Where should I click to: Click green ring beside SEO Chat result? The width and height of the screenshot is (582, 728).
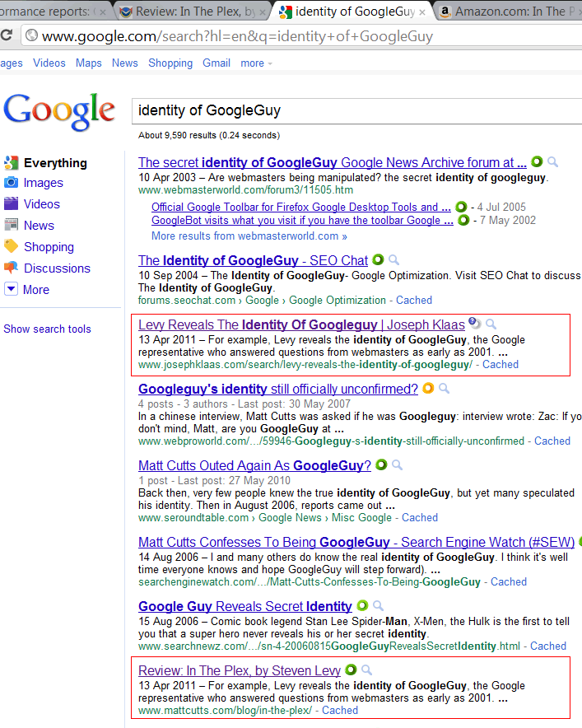pos(378,259)
